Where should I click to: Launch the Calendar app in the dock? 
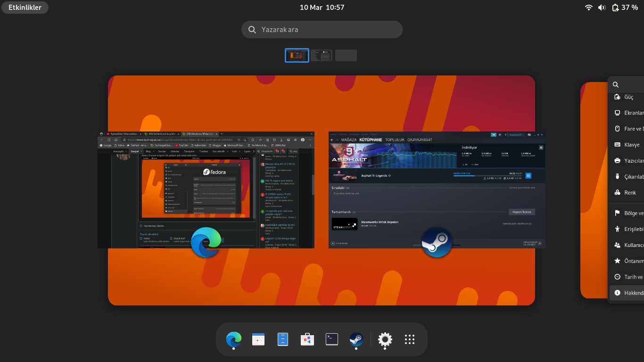(258, 339)
